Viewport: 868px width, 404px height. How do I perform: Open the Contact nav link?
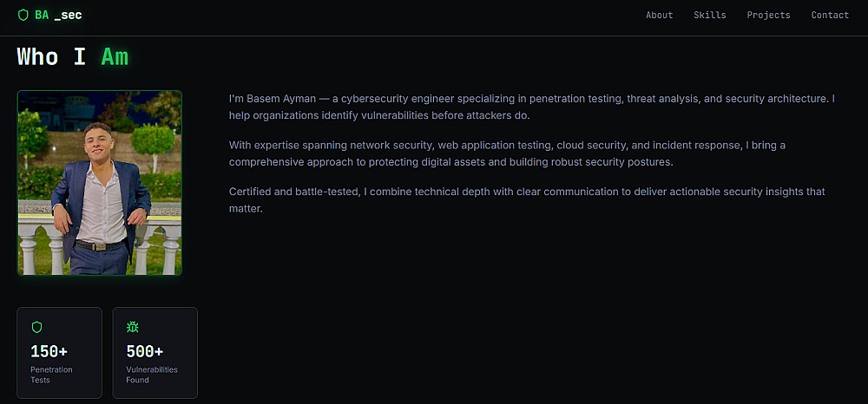click(830, 15)
